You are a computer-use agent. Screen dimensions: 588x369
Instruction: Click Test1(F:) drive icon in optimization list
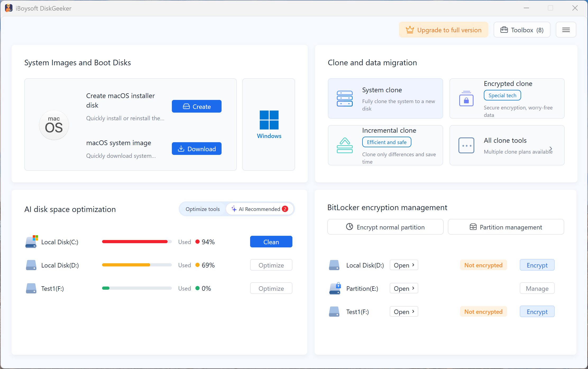coord(31,288)
